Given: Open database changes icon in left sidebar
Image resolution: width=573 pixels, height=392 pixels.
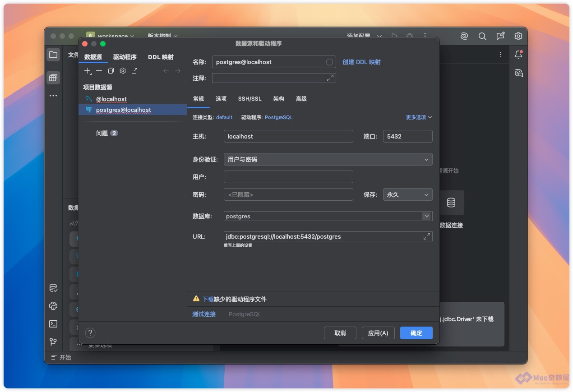Looking at the screenshot, I should (53, 288).
